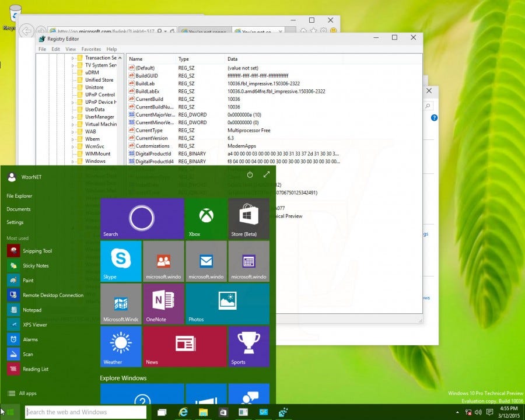Open the Skype tile
The width and height of the screenshot is (525, 420).
coord(120,261)
